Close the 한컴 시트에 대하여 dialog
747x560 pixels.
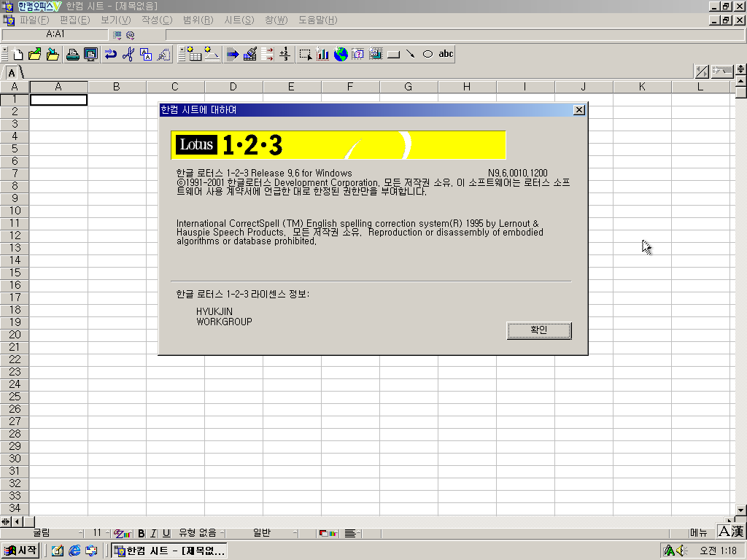578,110
